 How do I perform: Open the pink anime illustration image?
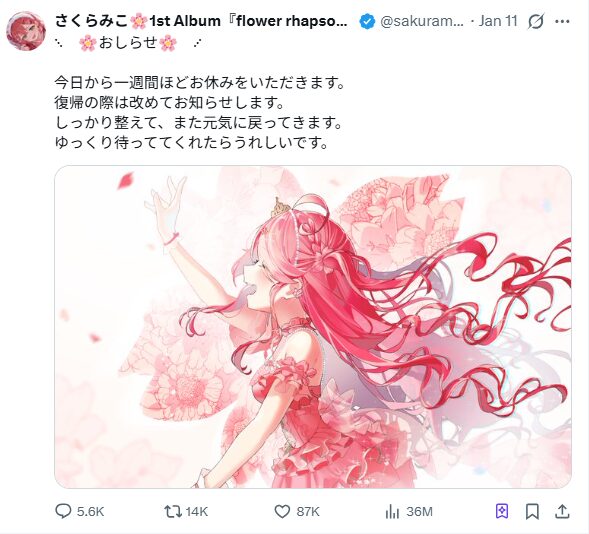coord(313,327)
